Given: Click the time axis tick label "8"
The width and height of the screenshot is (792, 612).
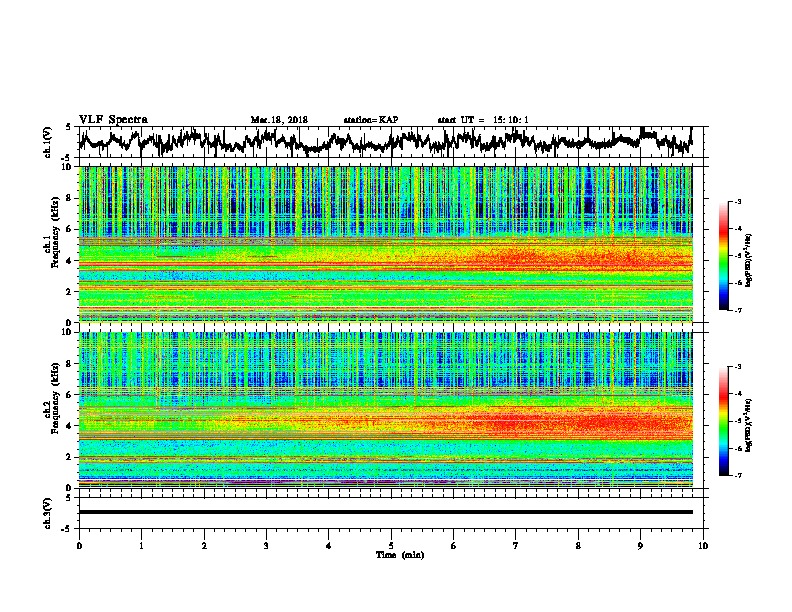Looking at the screenshot, I should click(578, 546).
